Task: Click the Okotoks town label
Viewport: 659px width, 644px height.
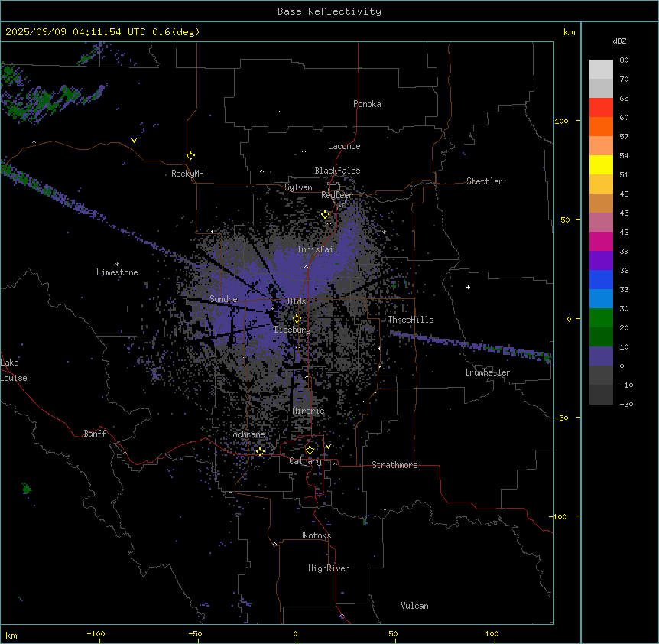Action: pos(315,535)
